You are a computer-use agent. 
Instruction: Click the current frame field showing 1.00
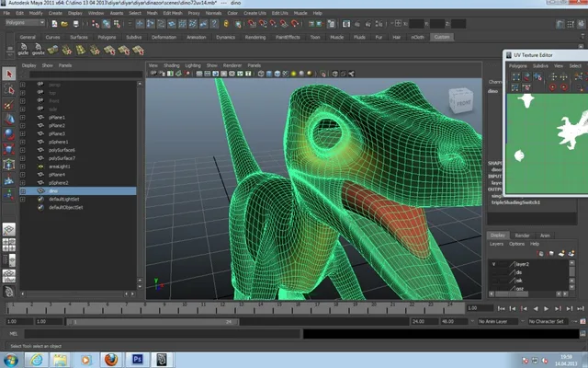480,308
